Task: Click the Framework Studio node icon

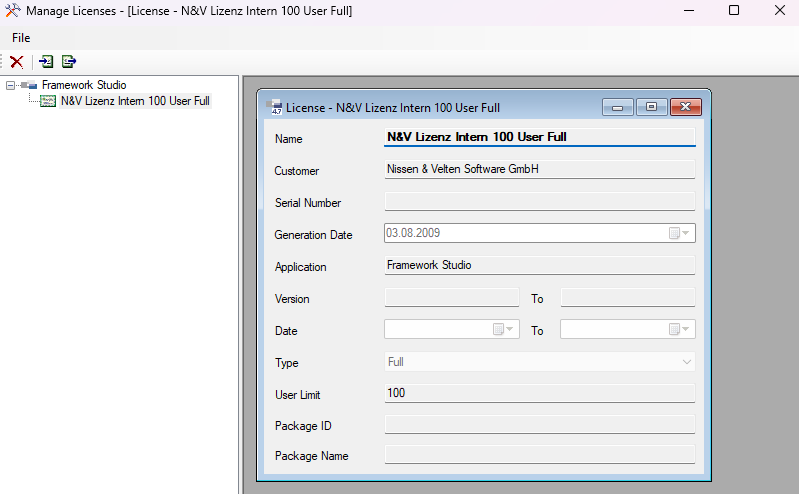Action: click(x=29, y=85)
